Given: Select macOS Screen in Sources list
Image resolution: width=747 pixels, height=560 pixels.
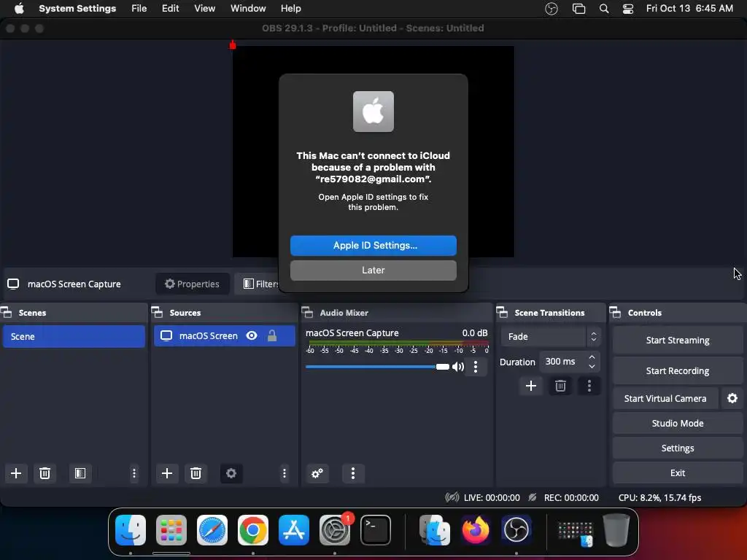Looking at the screenshot, I should pos(224,335).
